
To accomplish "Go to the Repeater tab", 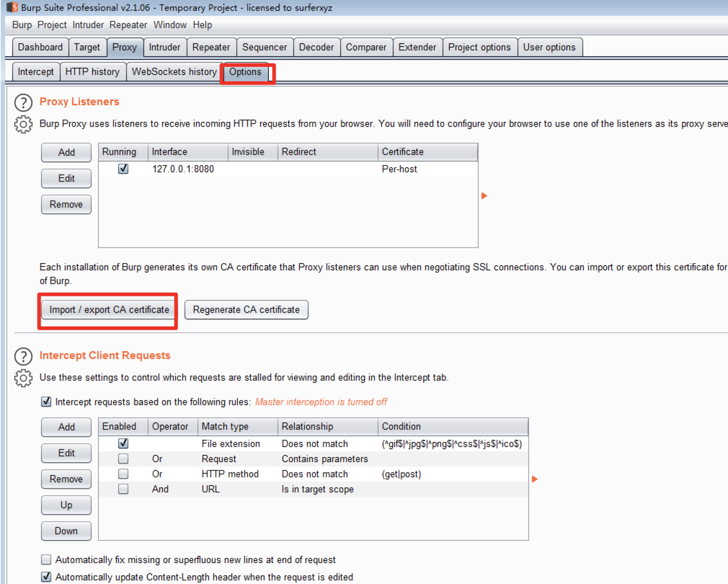I will pos(211,47).
